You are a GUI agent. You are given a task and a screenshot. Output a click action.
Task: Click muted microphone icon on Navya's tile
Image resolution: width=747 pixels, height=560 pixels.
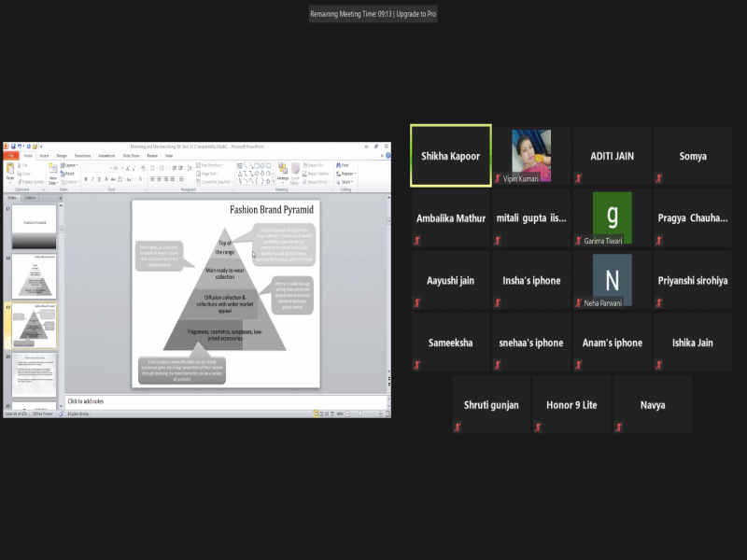(x=618, y=426)
